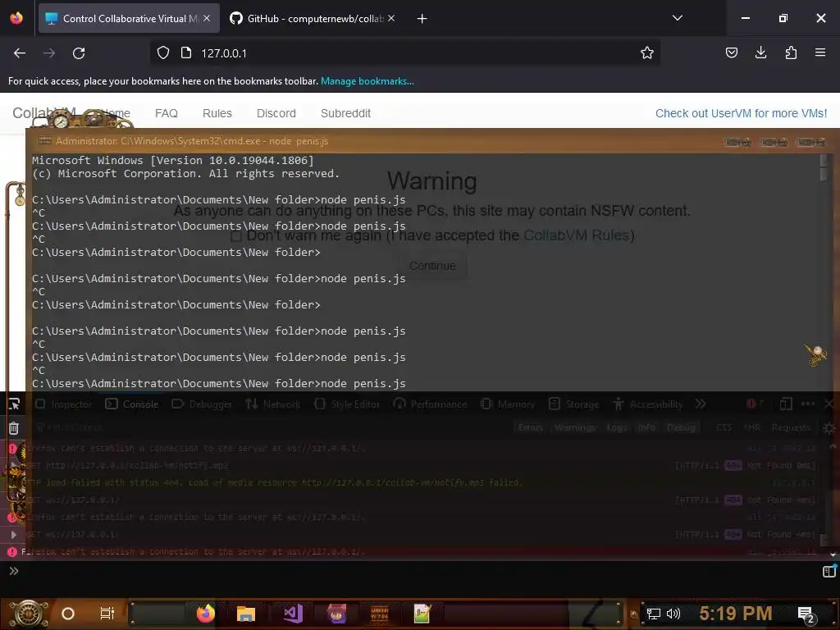Open console settings gear icon
Screen dimensions: 840x630
pos(829,427)
